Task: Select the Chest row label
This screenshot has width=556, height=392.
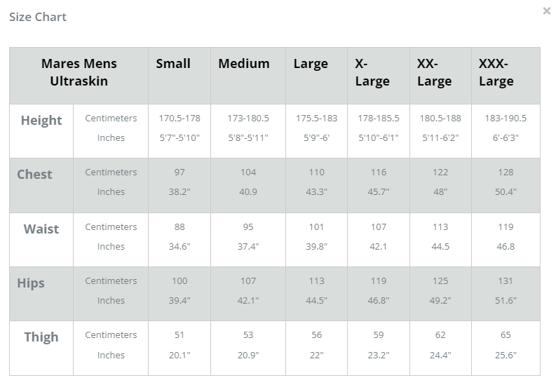Action: coord(35,174)
